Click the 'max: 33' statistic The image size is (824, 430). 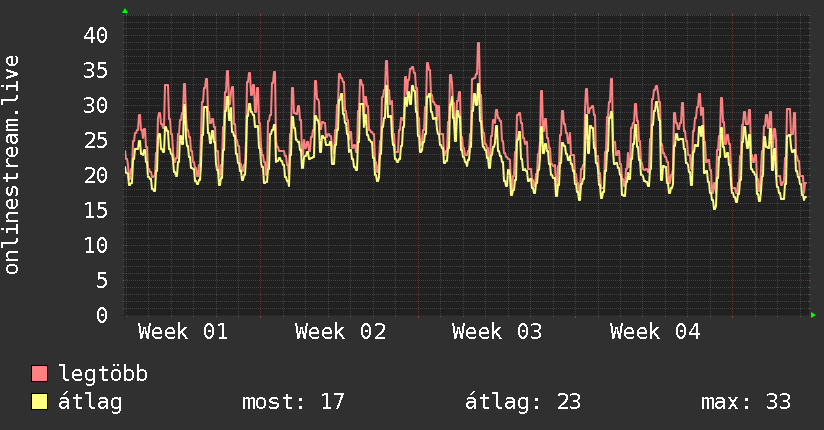pos(746,402)
